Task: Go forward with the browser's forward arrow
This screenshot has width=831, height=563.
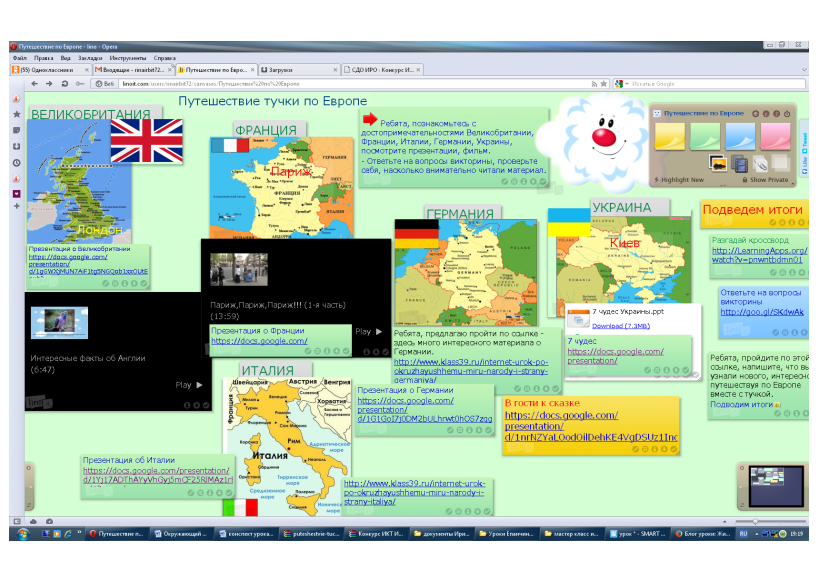Action: [x=49, y=84]
